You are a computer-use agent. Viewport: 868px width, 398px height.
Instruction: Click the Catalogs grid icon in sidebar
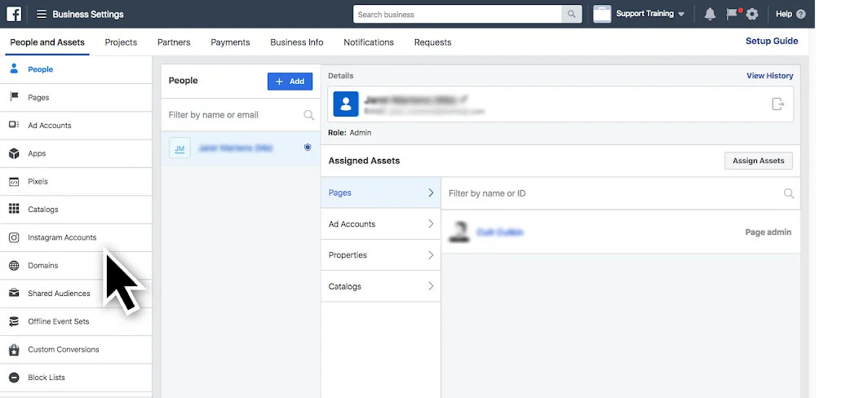click(x=14, y=209)
